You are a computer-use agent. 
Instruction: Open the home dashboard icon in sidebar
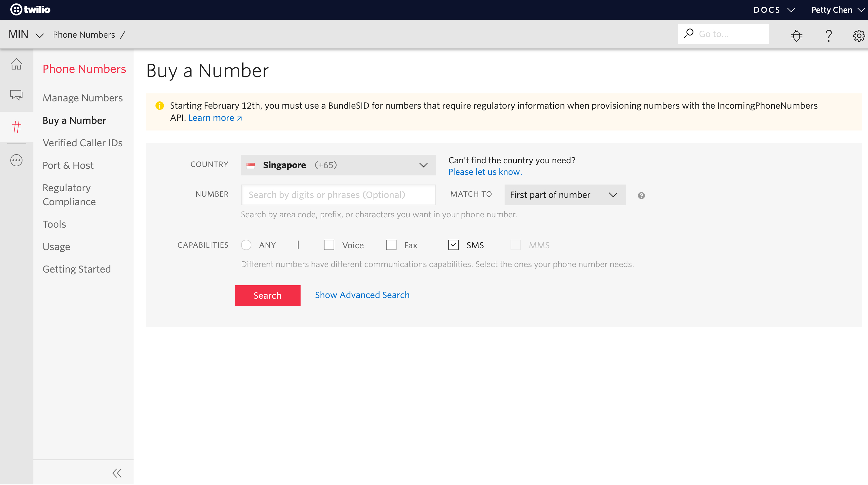[16, 64]
